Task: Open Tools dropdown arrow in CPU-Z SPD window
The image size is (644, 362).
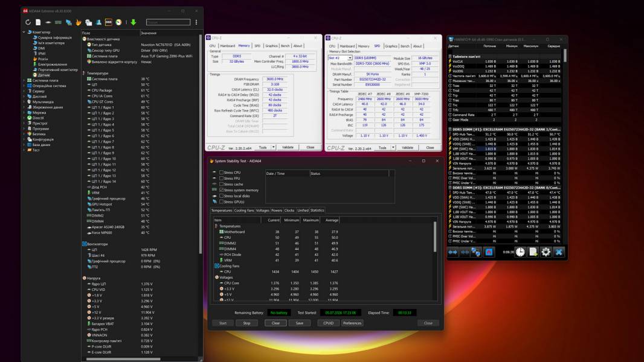Action: click(393, 148)
